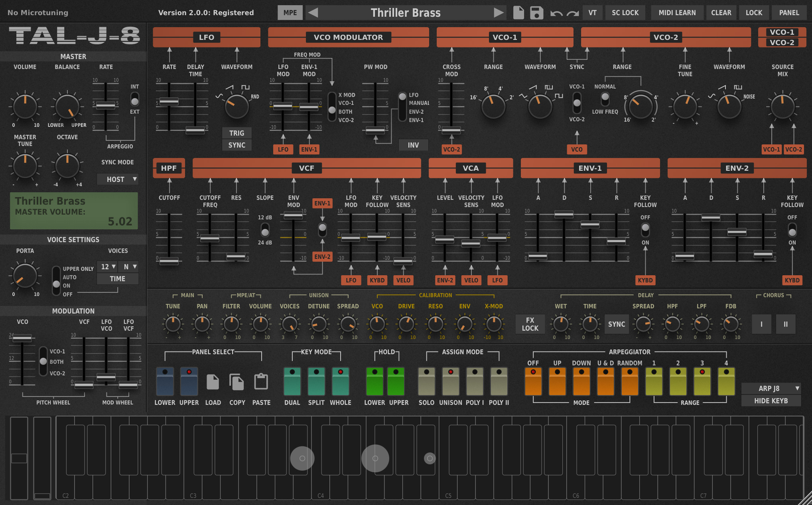Click the undo arrow icon
The width and height of the screenshot is (812, 505).
556,14
